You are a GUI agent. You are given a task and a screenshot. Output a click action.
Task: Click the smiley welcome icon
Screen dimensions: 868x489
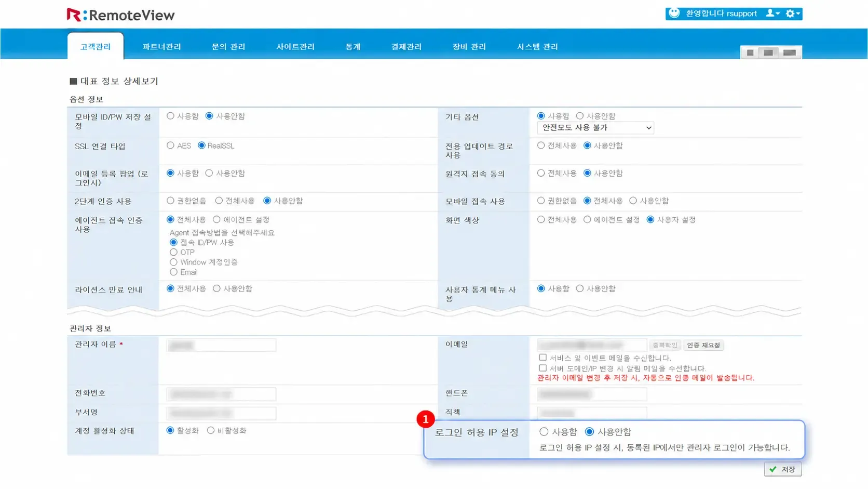(674, 14)
